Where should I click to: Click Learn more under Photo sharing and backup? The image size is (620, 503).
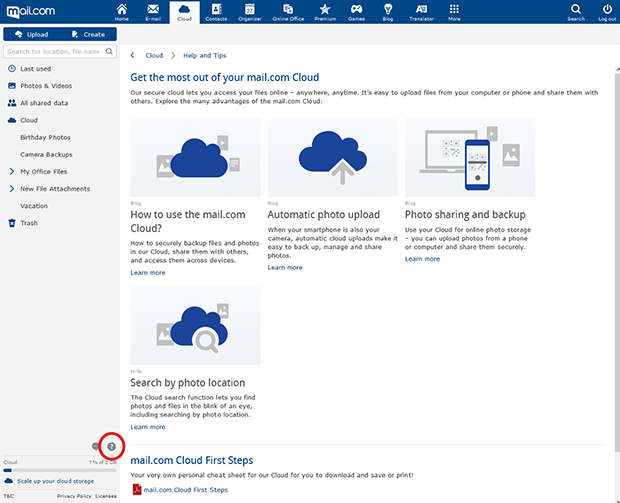(x=422, y=259)
